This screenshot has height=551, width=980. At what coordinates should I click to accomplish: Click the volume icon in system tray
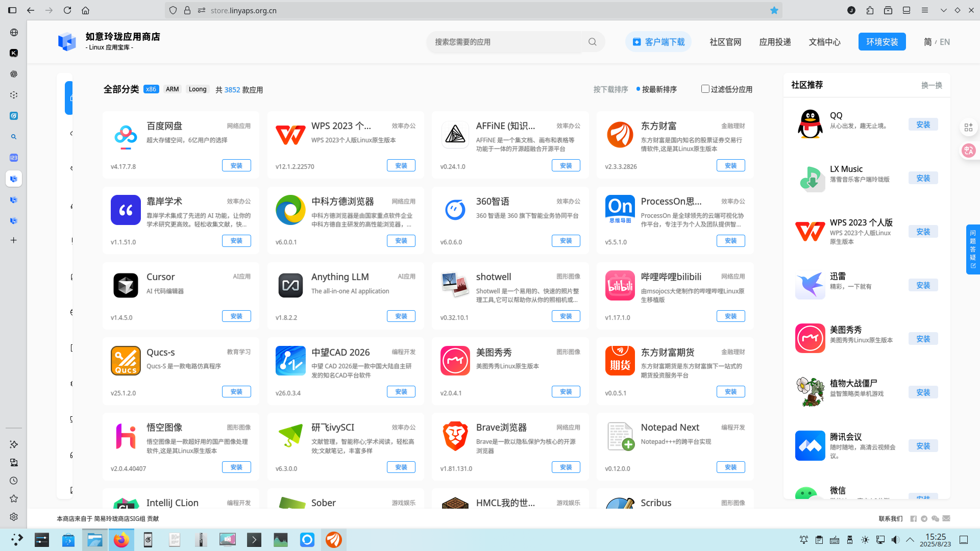(895, 540)
